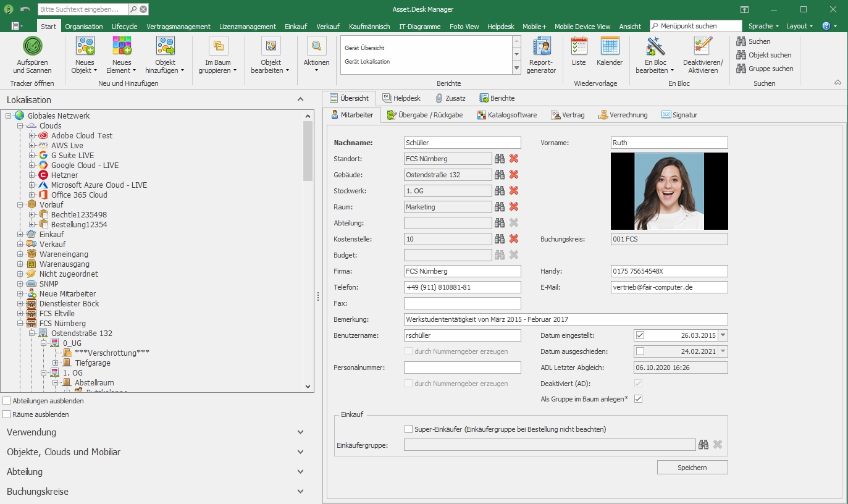
Task: Click Gruppe suchen in ribbon
Action: (x=765, y=69)
